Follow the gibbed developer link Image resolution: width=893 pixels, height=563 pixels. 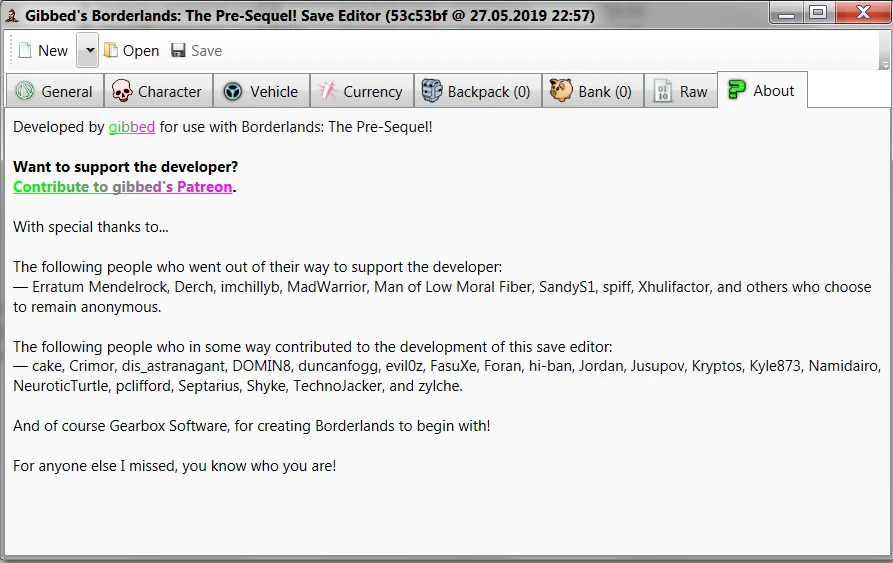tap(131, 127)
